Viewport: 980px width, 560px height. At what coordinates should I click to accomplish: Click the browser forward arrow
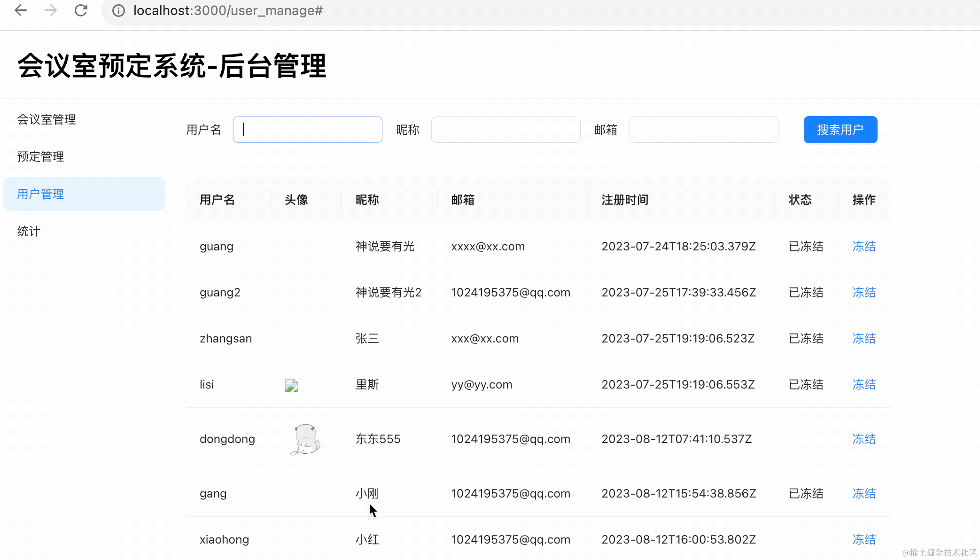51,10
